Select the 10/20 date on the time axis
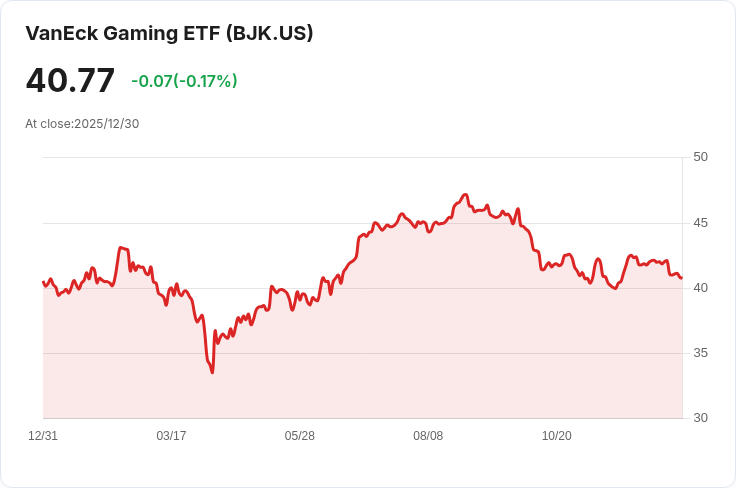Viewport: 736px width, 488px height. [x=556, y=436]
